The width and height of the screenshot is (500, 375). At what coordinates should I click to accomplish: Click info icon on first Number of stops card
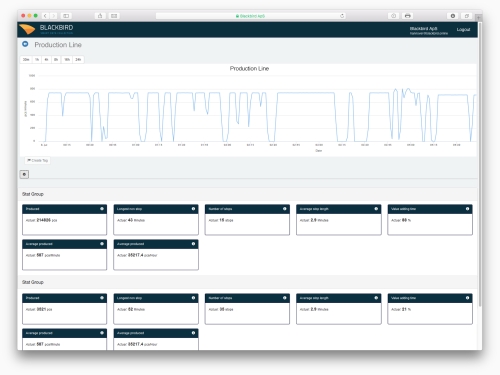[285, 209]
